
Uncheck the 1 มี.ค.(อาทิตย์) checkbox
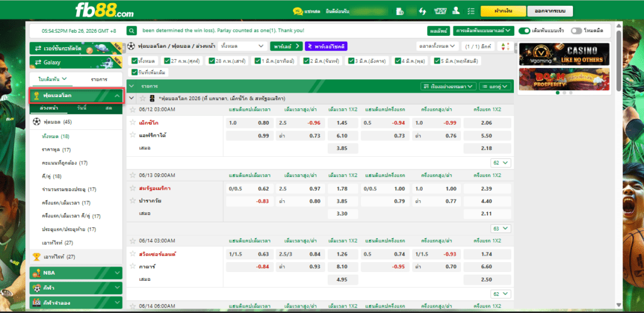(257, 61)
